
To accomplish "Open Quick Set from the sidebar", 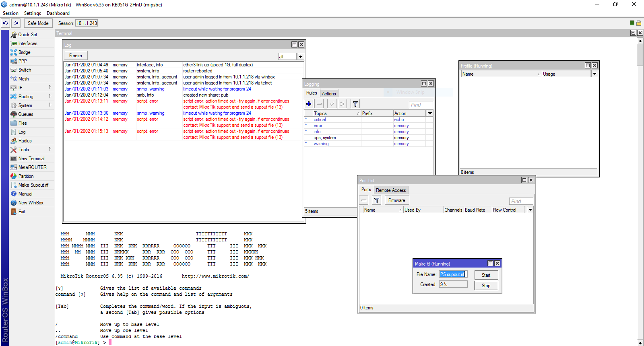I will tap(27, 35).
